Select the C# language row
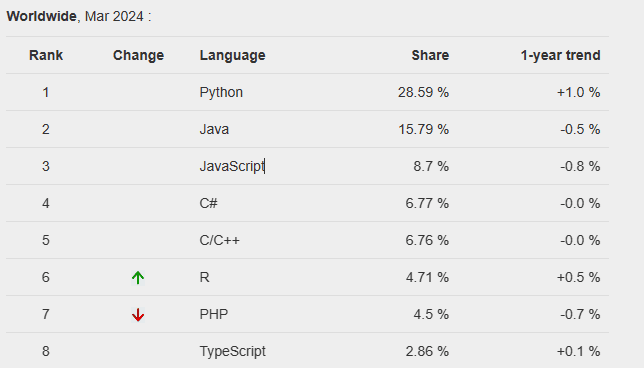Screen dimensions: 644x368 tap(307, 203)
